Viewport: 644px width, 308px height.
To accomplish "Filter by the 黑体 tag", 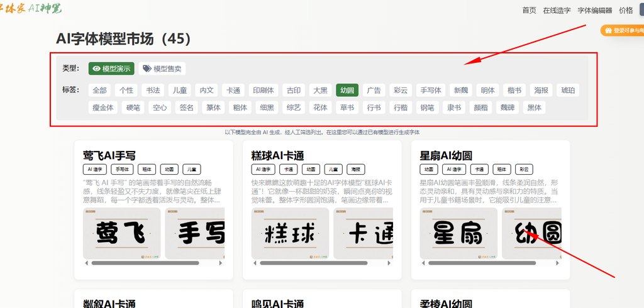I will pos(534,107).
